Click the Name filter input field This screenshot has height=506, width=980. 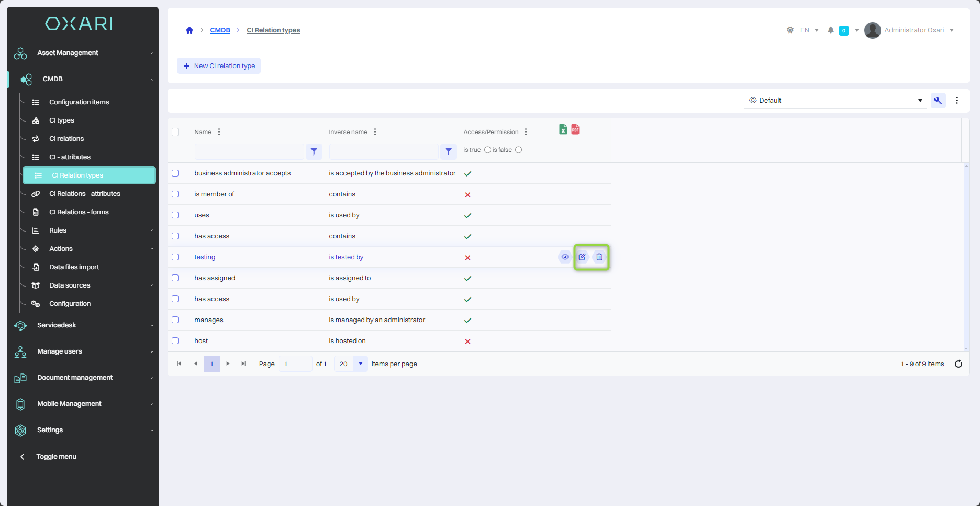[249, 151]
